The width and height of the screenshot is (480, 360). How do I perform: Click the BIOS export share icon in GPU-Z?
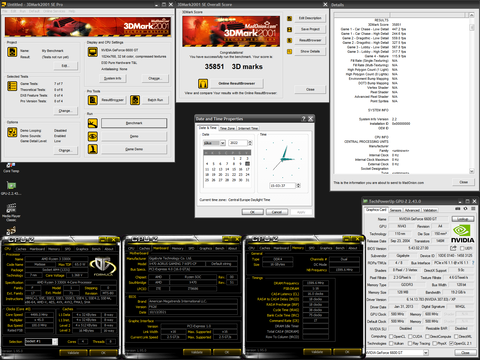[x=453, y=248]
